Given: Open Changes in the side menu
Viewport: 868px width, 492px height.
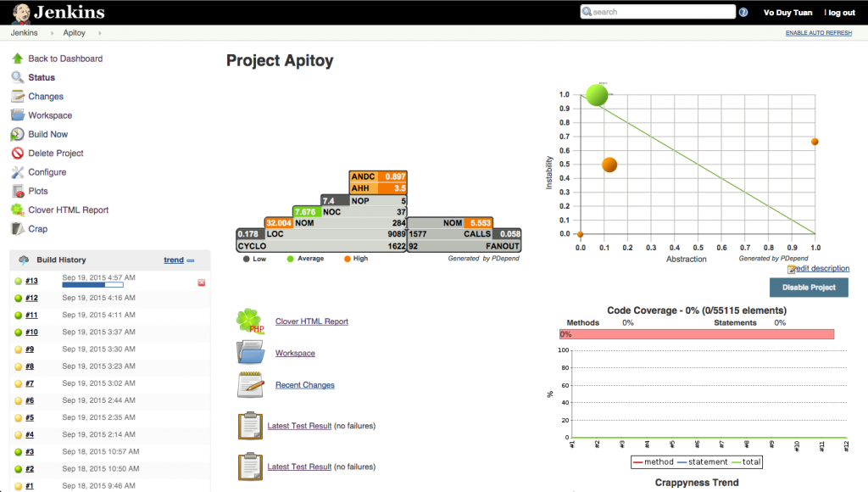Looking at the screenshot, I should (46, 97).
